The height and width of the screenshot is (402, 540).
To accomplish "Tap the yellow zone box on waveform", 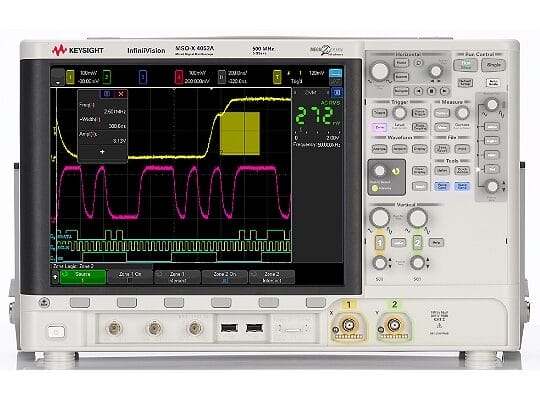I will click(240, 133).
